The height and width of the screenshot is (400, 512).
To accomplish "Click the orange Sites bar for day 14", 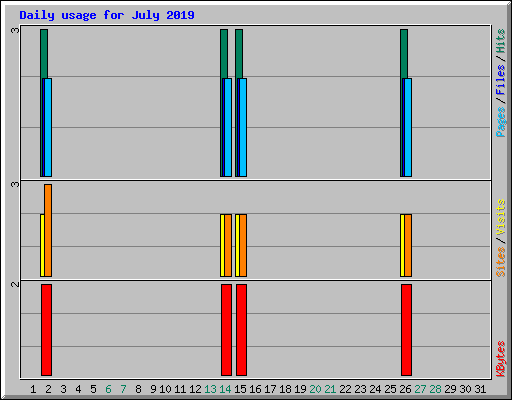I will click(x=228, y=245).
